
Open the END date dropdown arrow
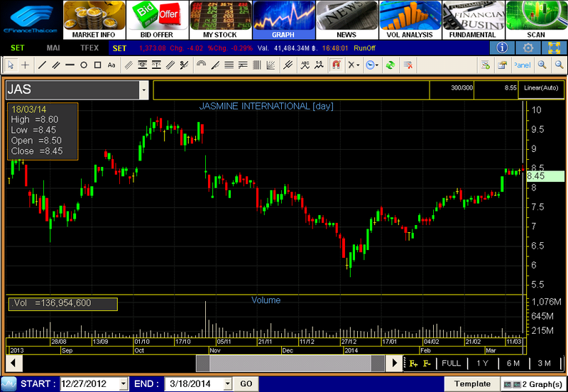click(227, 383)
